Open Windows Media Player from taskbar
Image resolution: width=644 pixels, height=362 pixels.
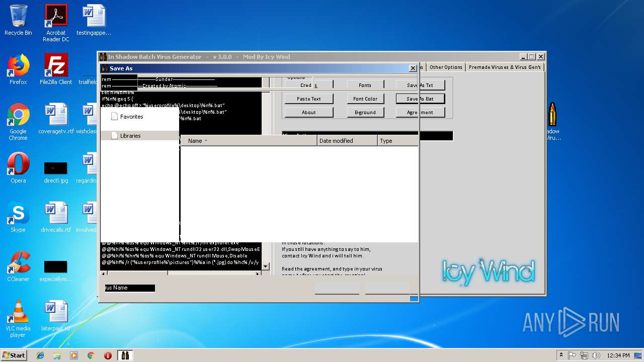(x=74, y=355)
